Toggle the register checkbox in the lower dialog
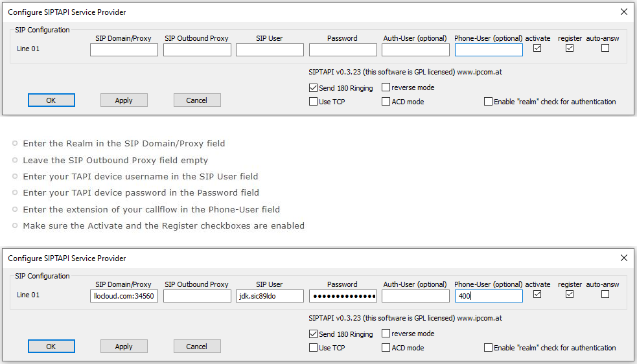Viewport: 637px width, 364px height. (570, 294)
